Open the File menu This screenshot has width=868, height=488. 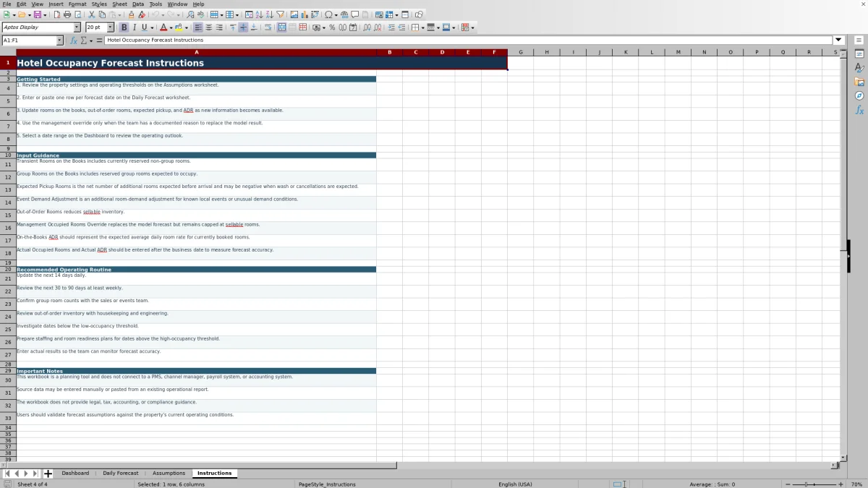7,4
